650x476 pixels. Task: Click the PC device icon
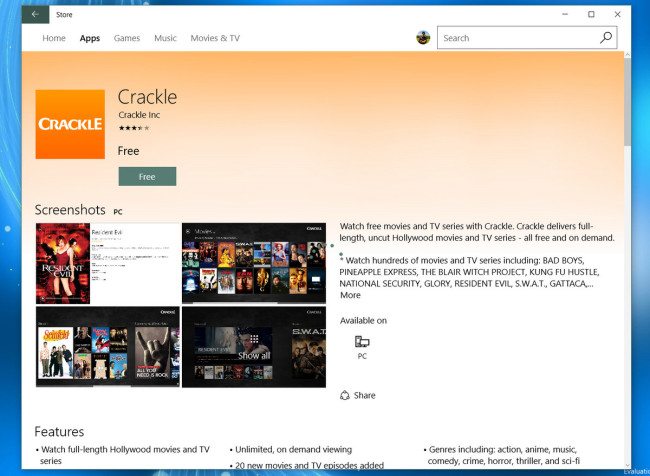coord(362,342)
